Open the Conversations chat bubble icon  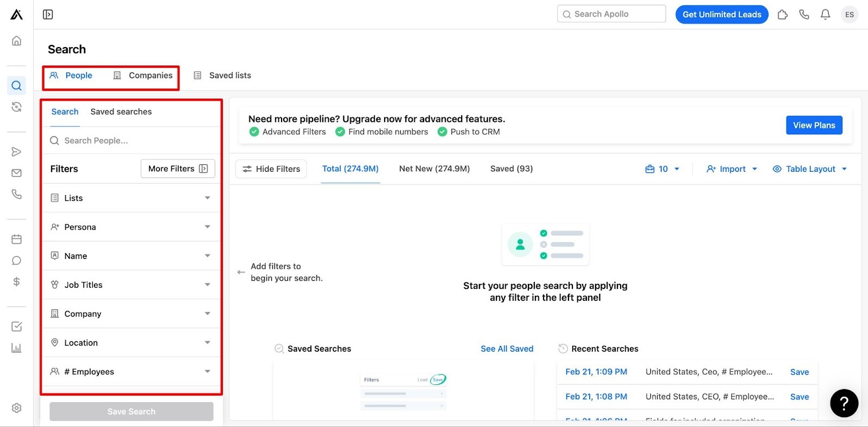[17, 261]
